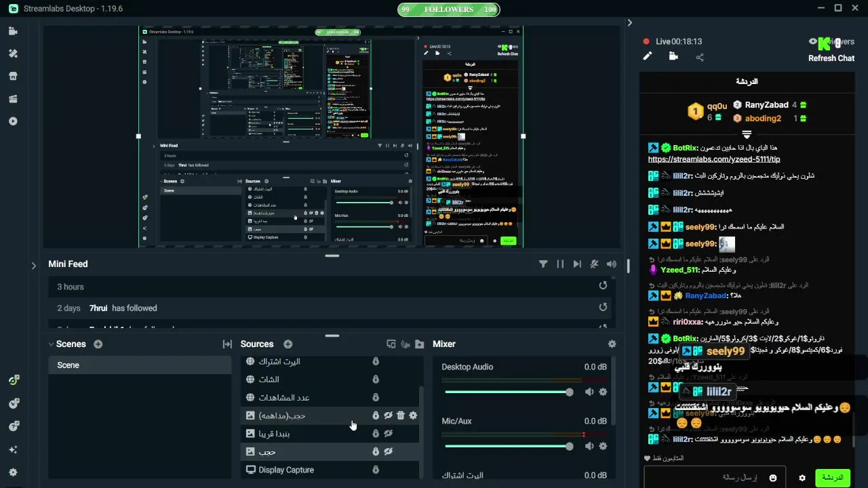Click the Live status indicator
This screenshot has height=488, width=868.
coord(672,41)
